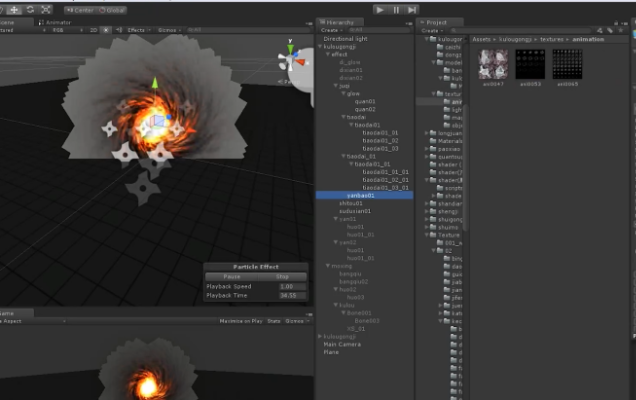Image resolution: width=636 pixels, height=400 pixels.
Task: Toggle Maximize on Play in the Game view
Action: tap(241, 321)
